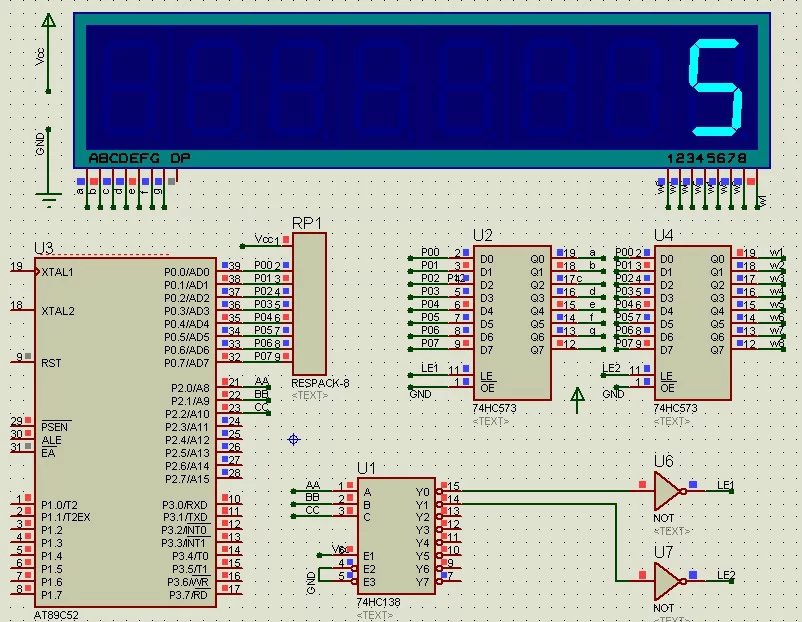Click the P3.0/RXD pin label on U3

coord(185,505)
